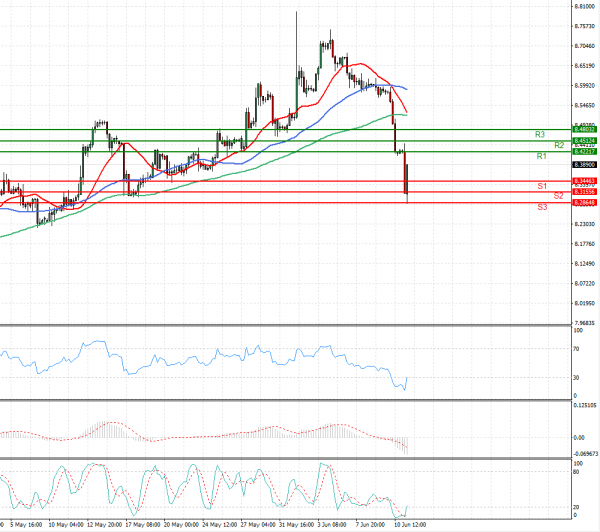Viewport: 600px width, 532px height.
Task: Click the 8.81000 price axis value
Action: click(x=585, y=7)
